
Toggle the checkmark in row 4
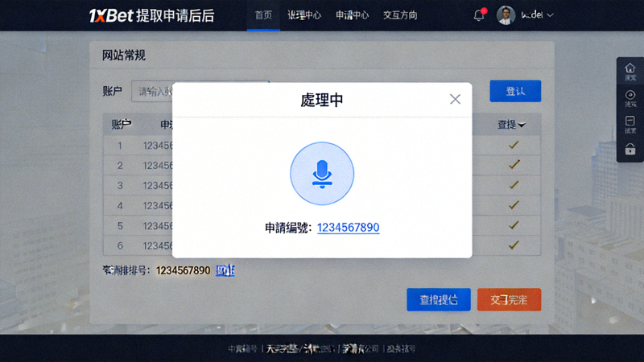tap(514, 205)
